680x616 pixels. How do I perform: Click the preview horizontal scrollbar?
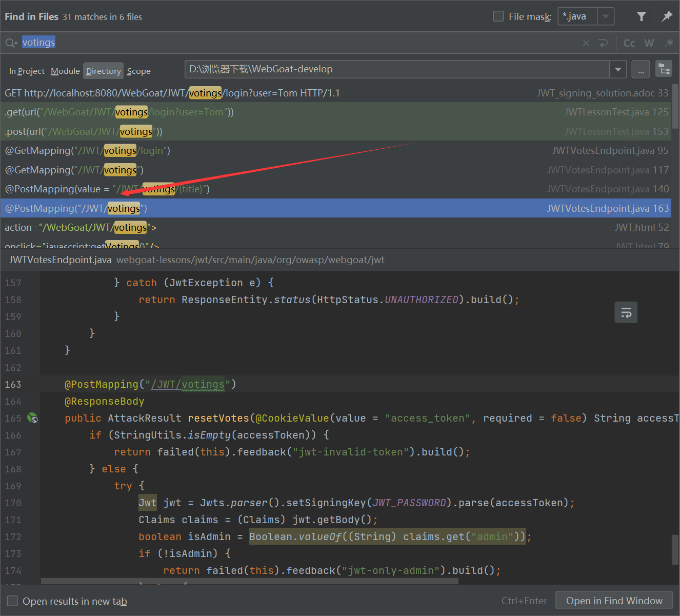coord(250,582)
